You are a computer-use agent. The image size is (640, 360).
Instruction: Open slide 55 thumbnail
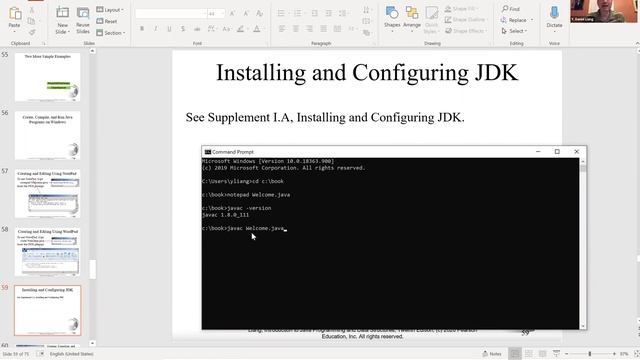coord(47,77)
